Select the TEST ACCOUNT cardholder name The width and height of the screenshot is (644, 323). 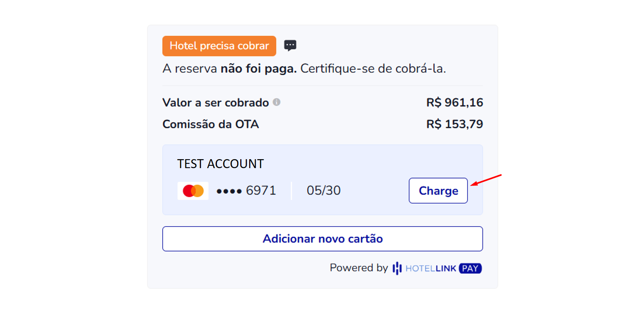[x=220, y=164]
